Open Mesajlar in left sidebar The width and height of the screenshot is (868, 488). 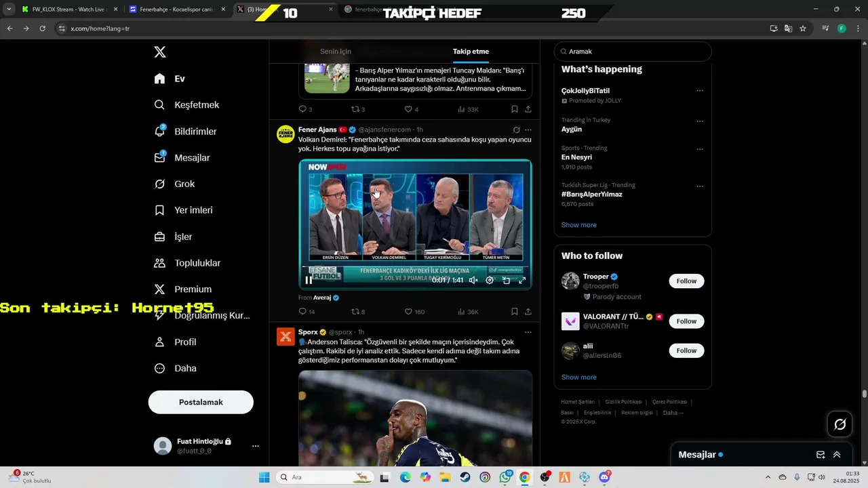(182, 158)
